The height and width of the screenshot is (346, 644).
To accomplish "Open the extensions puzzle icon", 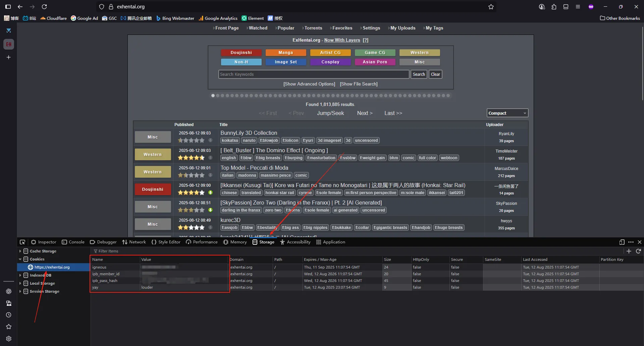I will [x=554, y=7].
